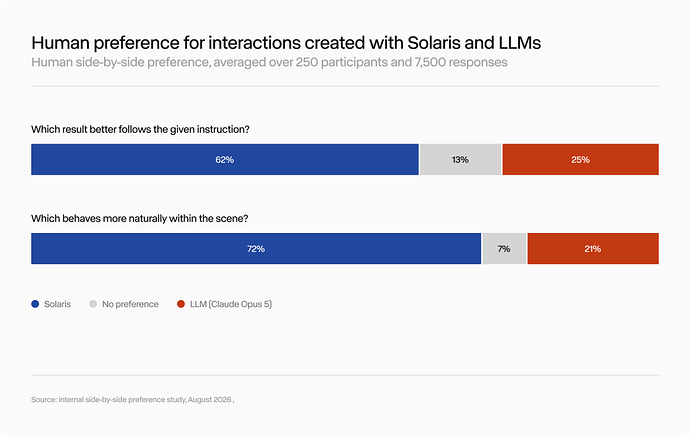Click the 25% red bar segment
The image size is (690, 436).
pyautogui.click(x=580, y=159)
